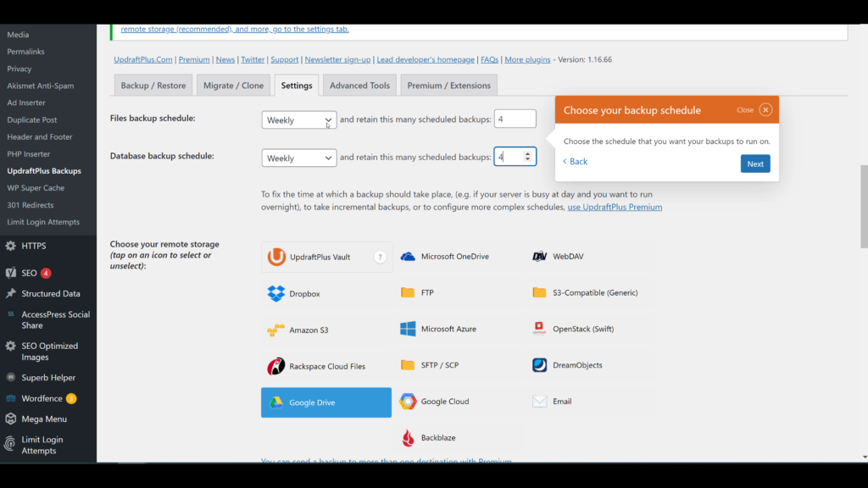Select Microsoft Azure windows icon

click(x=408, y=329)
